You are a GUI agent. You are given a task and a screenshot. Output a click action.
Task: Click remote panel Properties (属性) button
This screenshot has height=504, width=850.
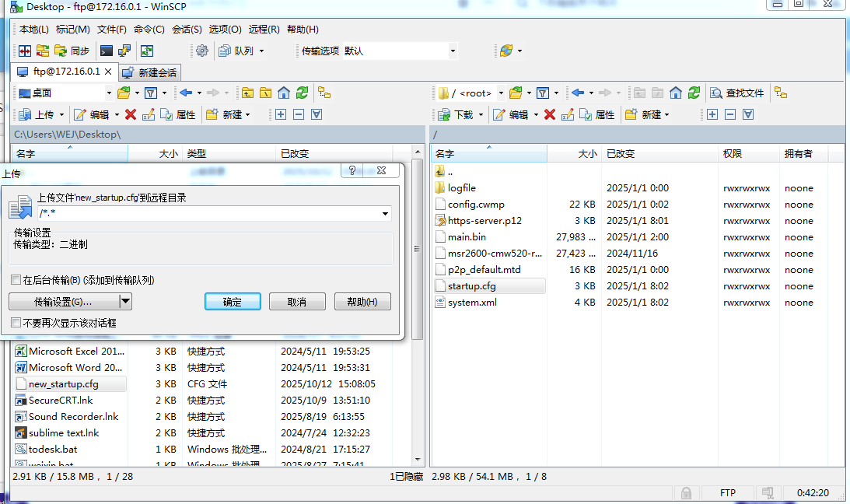pyautogui.click(x=596, y=114)
